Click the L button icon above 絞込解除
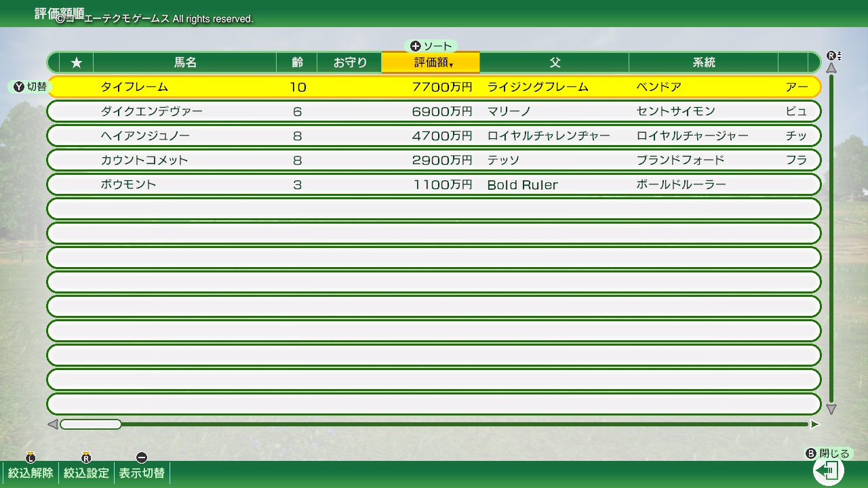Screen dimensions: 868x488 [x=31, y=457]
